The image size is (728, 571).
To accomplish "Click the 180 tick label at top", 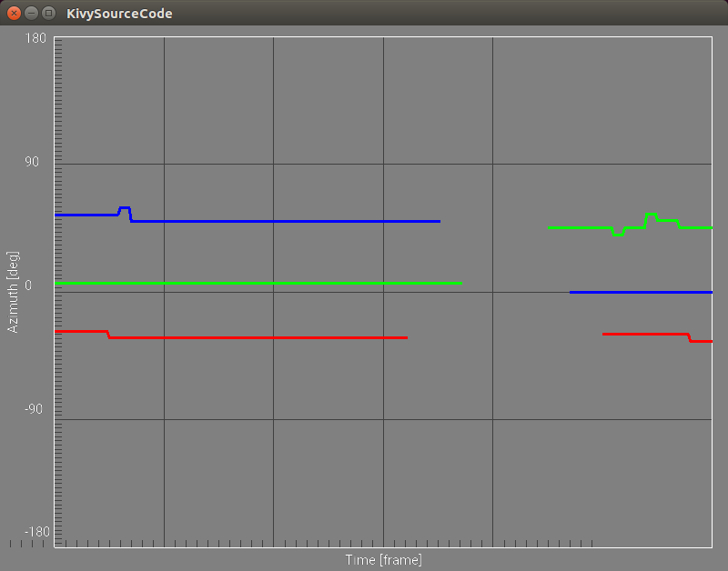I will pos(35,38).
